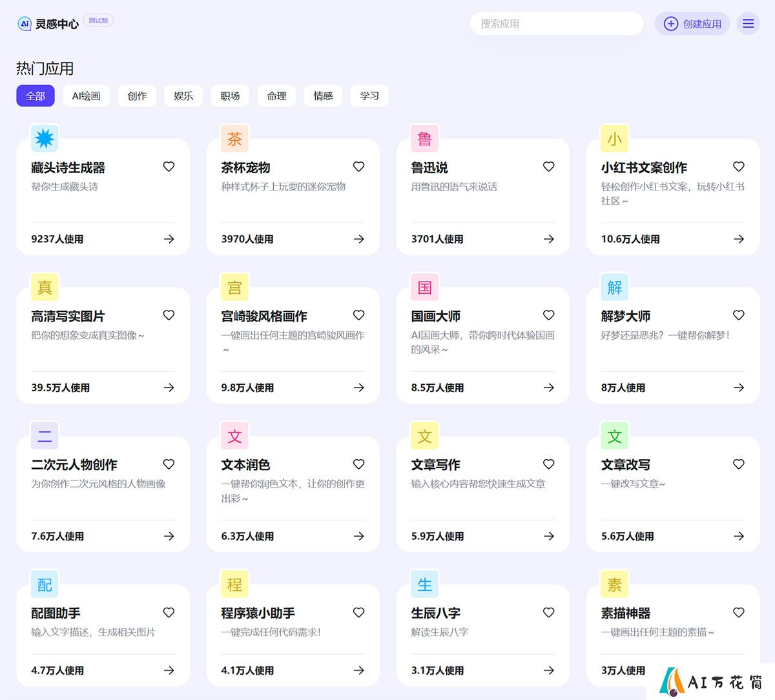The width and height of the screenshot is (775, 700).
Task: Open 鲁迅说 via its arrow
Action: tap(548, 239)
